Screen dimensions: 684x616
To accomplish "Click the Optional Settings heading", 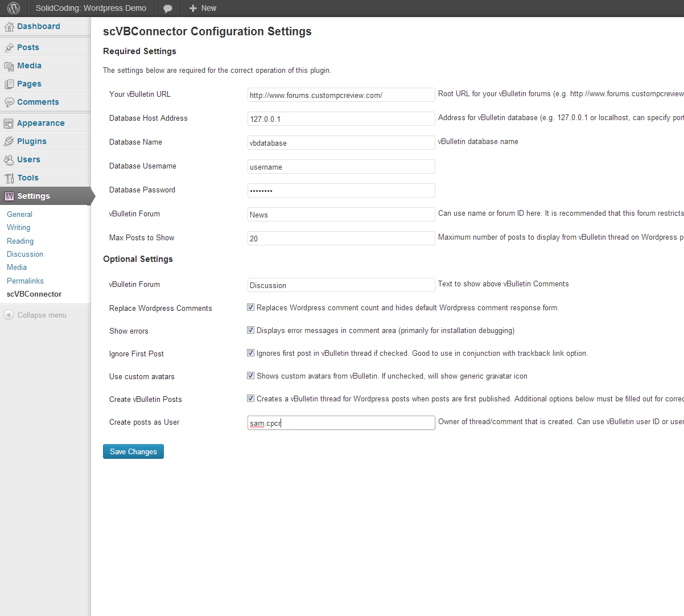I will tap(138, 259).
